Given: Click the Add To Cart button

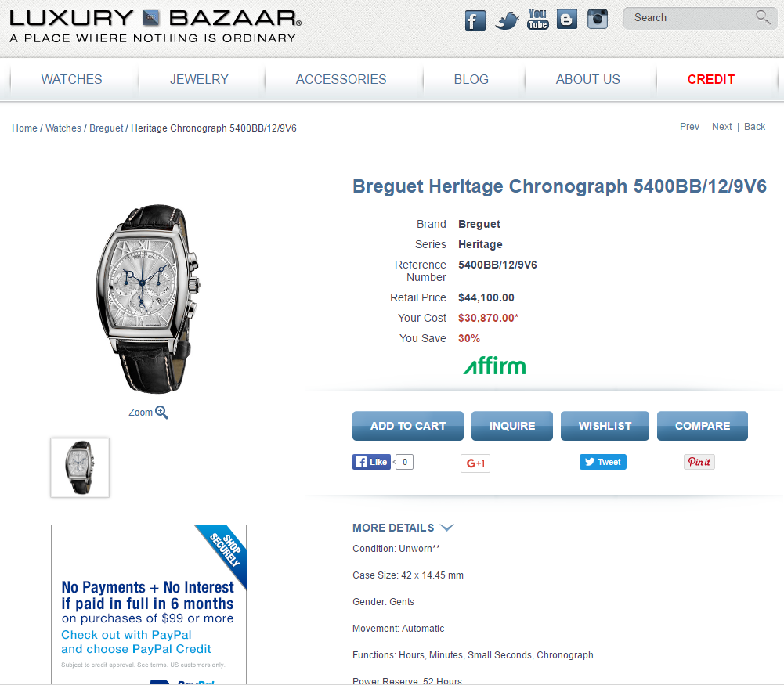Looking at the screenshot, I should pyautogui.click(x=408, y=426).
